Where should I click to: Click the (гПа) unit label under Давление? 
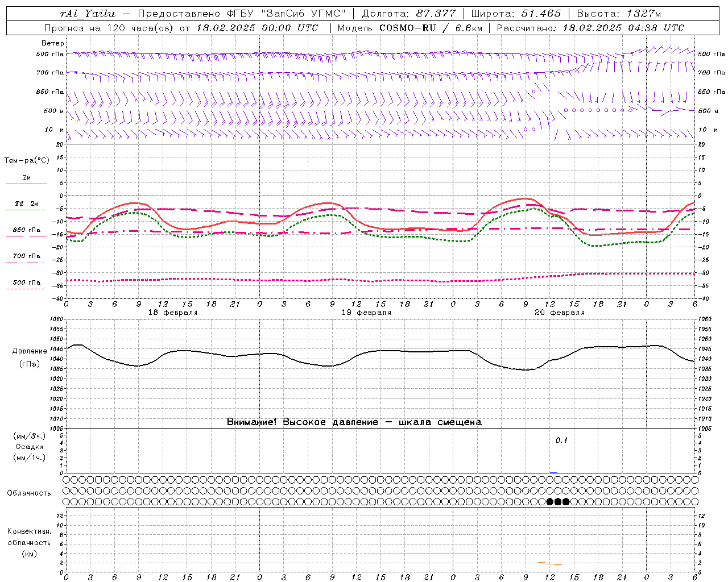[30, 364]
